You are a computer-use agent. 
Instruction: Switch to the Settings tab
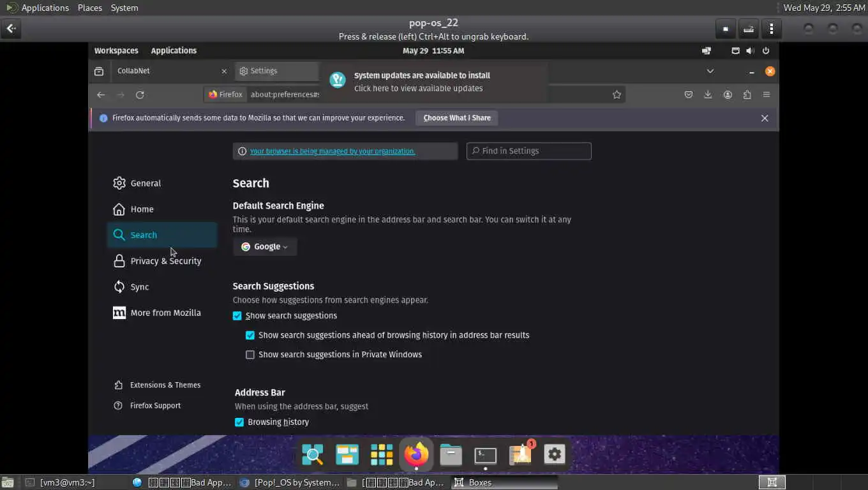[276, 71]
